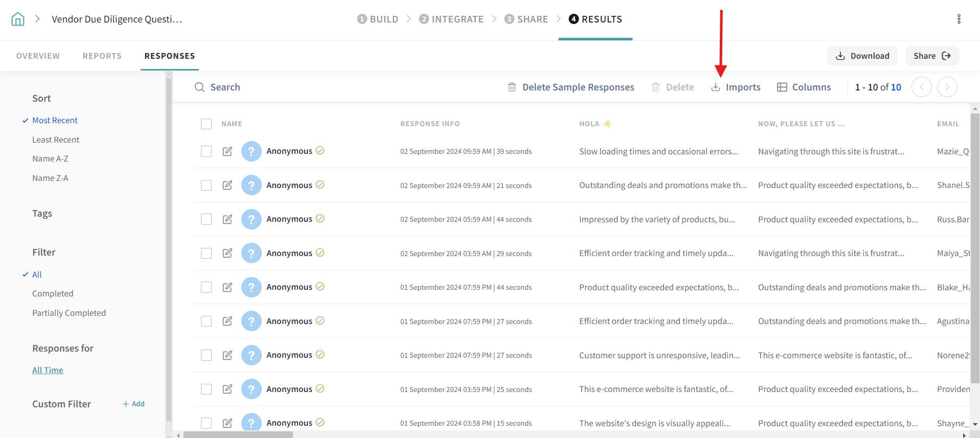Go to previous page of responses

click(x=921, y=87)
